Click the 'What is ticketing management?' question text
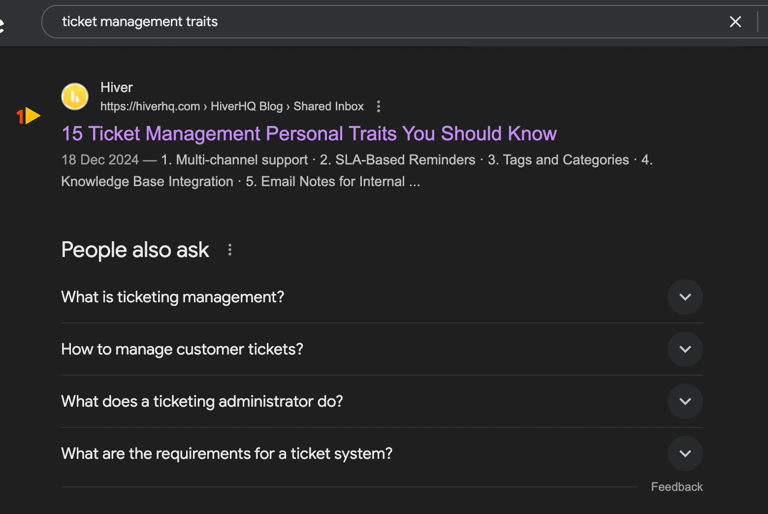 (172, 297)
